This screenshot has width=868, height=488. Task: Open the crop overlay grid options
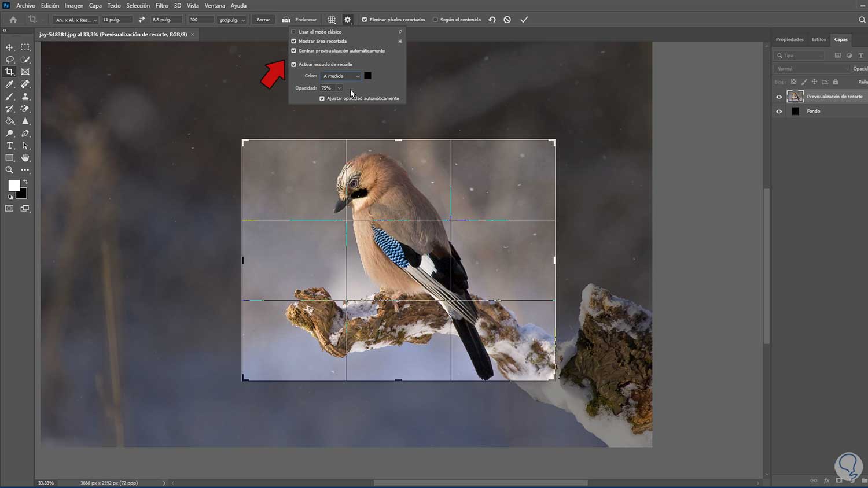click(x=332, y=20)
